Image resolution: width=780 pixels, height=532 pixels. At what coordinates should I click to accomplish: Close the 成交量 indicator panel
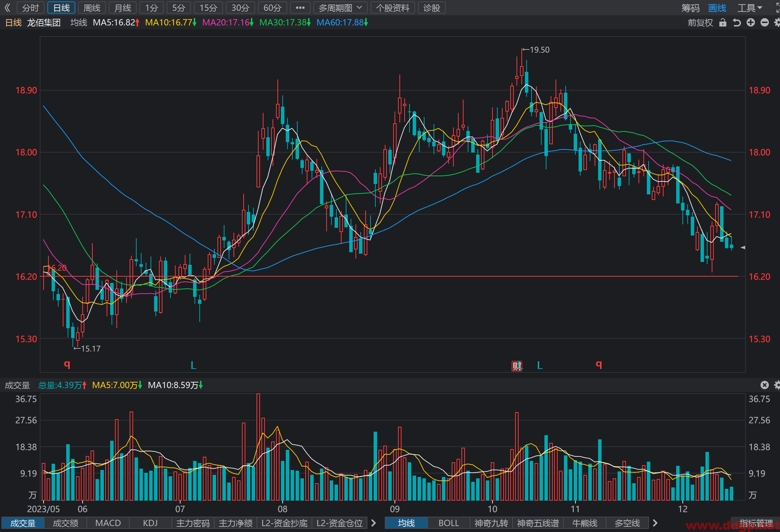(765, 385)
